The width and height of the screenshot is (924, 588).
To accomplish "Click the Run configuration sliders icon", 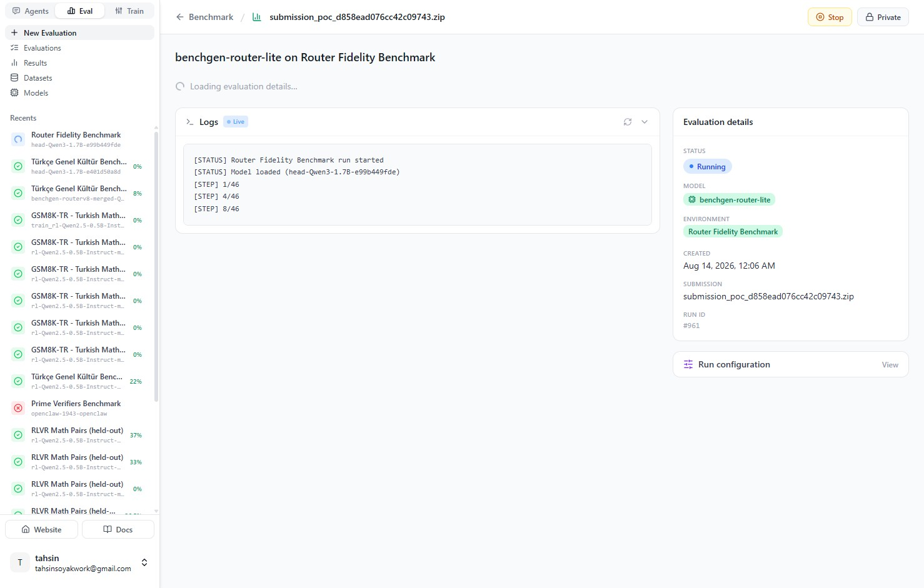I will point(688,364).
